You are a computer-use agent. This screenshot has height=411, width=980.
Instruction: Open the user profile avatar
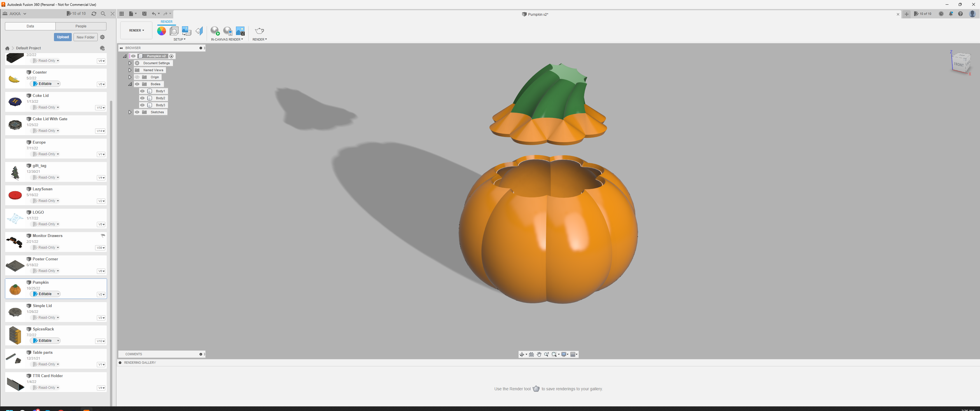(x=972, y=14)
